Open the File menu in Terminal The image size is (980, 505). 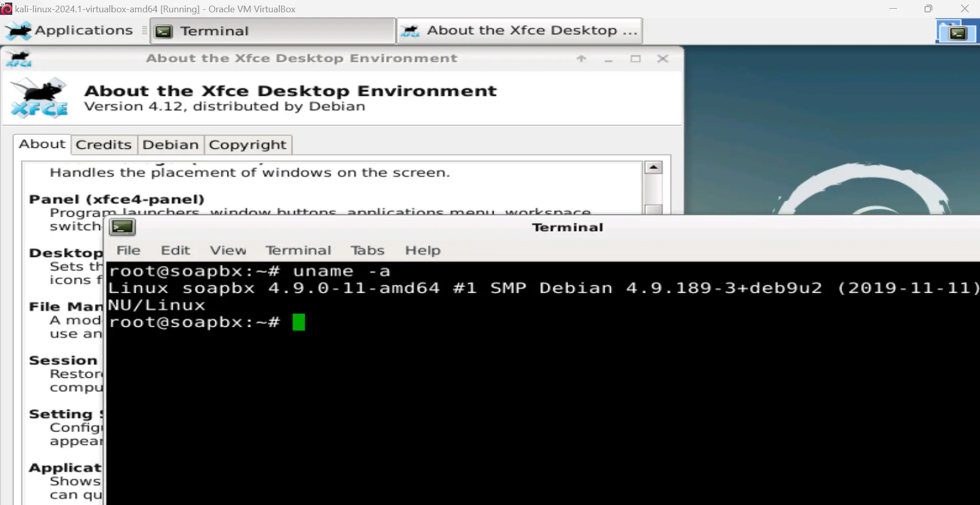point(128,250)
